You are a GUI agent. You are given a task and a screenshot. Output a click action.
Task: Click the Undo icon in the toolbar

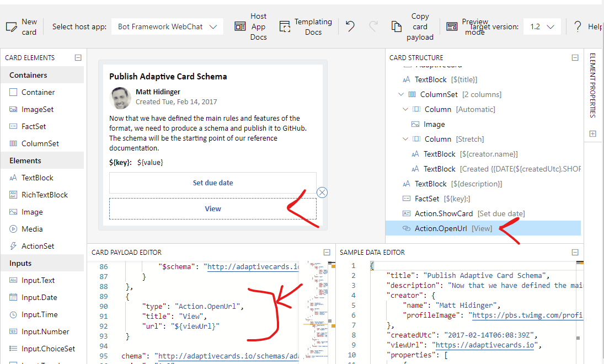[x=350, y=25]
